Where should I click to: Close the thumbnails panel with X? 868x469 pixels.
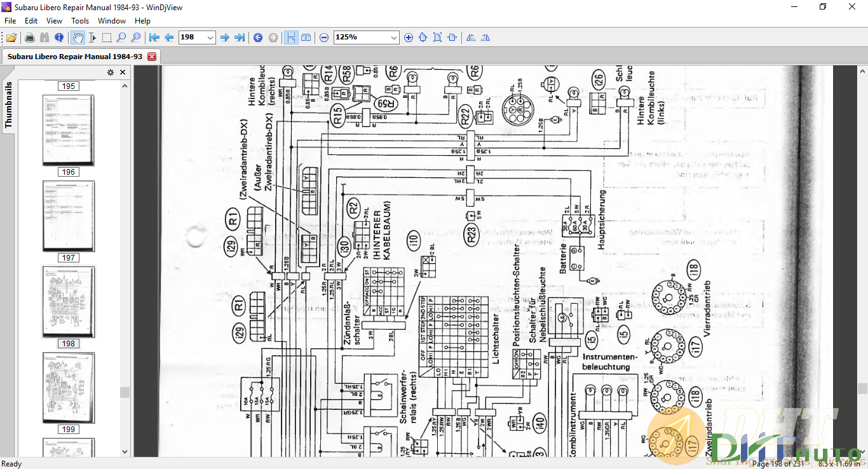pos(123,72)
